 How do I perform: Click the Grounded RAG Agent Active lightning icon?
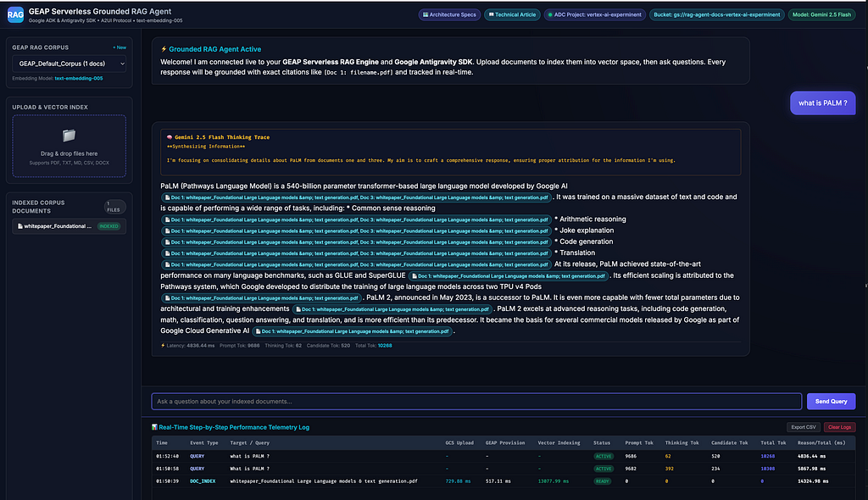164,49
